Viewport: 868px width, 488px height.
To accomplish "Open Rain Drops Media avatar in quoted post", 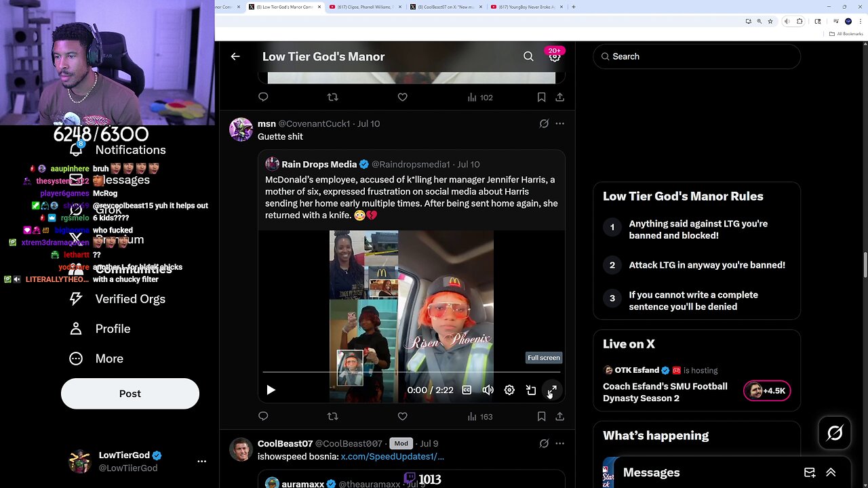I will (x=272, y=164).
